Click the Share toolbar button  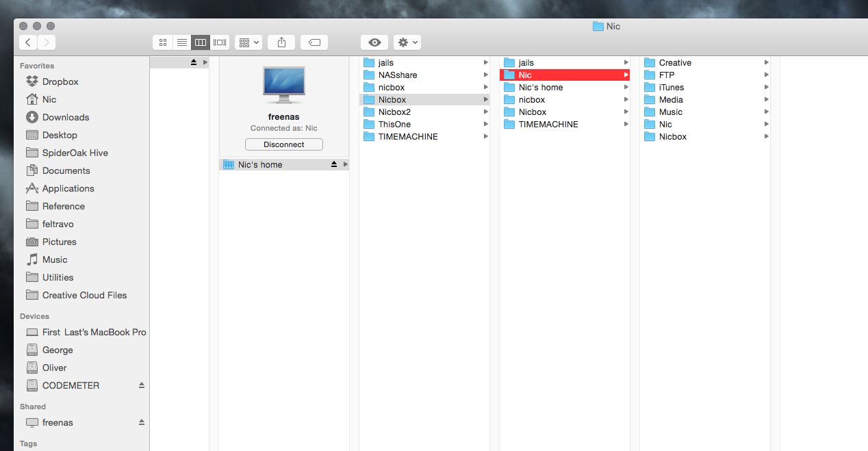pyautogui.click(x=281, y=42)
